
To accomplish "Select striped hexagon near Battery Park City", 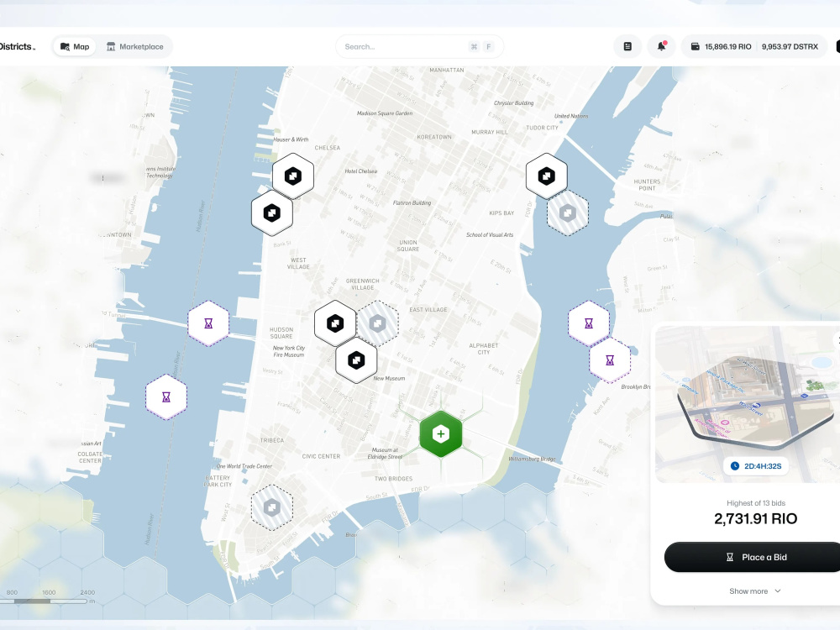I will click(272, 507).
